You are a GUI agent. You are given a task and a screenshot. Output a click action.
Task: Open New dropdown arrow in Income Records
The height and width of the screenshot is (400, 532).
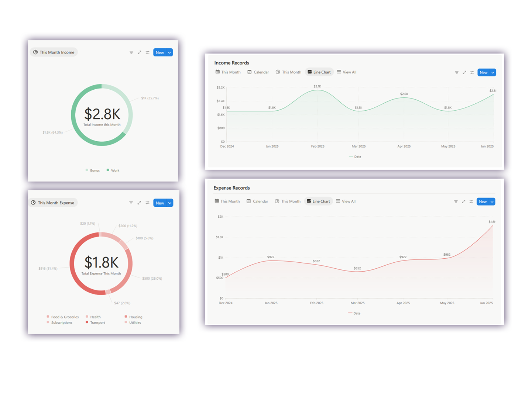point(492,73)
